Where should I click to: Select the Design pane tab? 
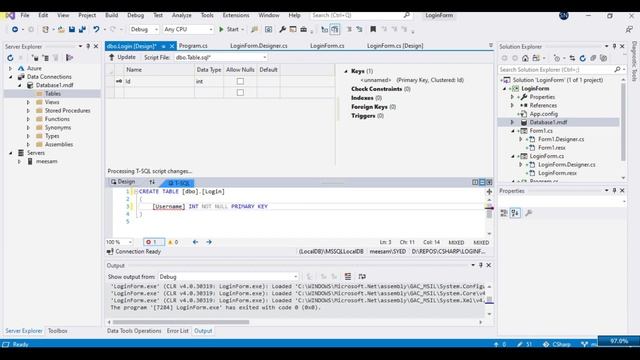pyautogui.click(x=123, y=182)
